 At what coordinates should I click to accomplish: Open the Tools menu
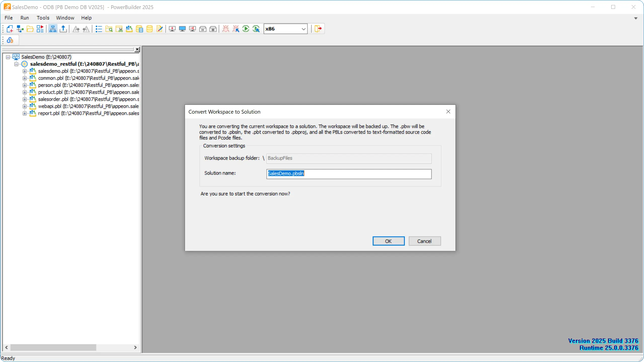coord(43,18)
